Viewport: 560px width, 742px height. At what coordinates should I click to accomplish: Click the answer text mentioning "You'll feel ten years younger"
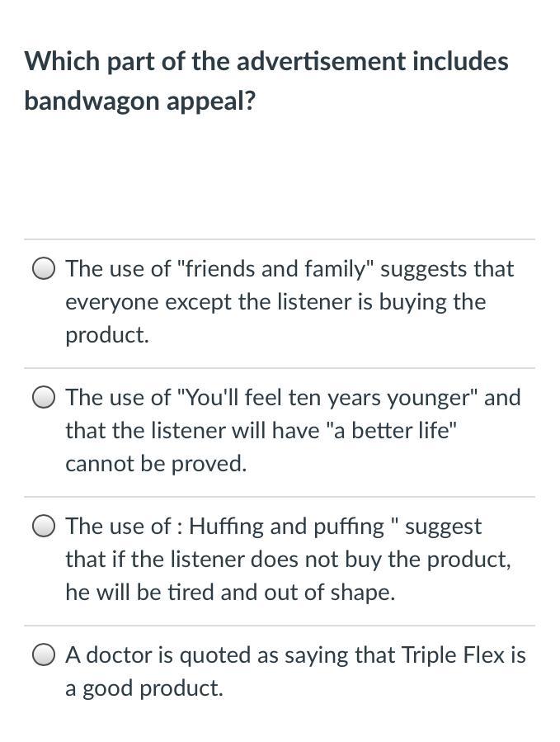pos(293,398)
